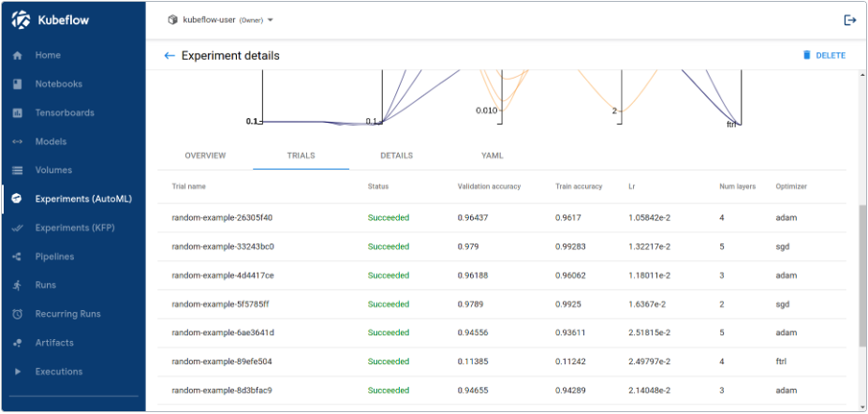Click the logout icon at top right
The height and width of the screenshot is (414, 868).
[849, 20]
